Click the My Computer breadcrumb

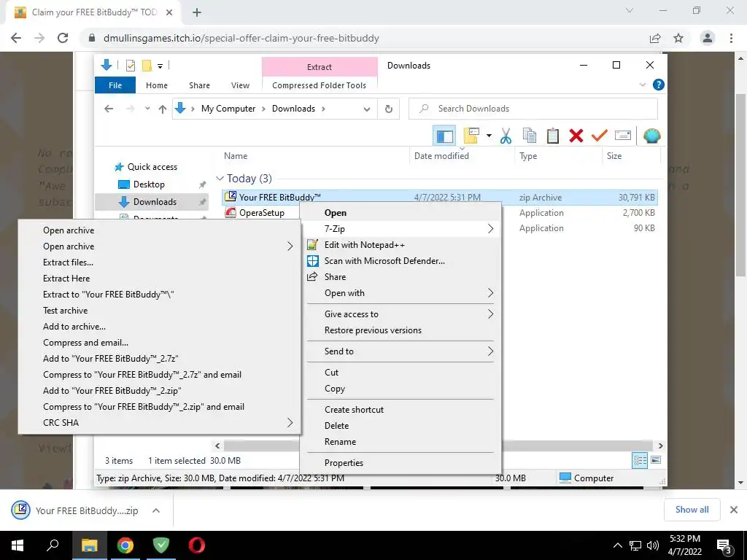click(228, 109)
